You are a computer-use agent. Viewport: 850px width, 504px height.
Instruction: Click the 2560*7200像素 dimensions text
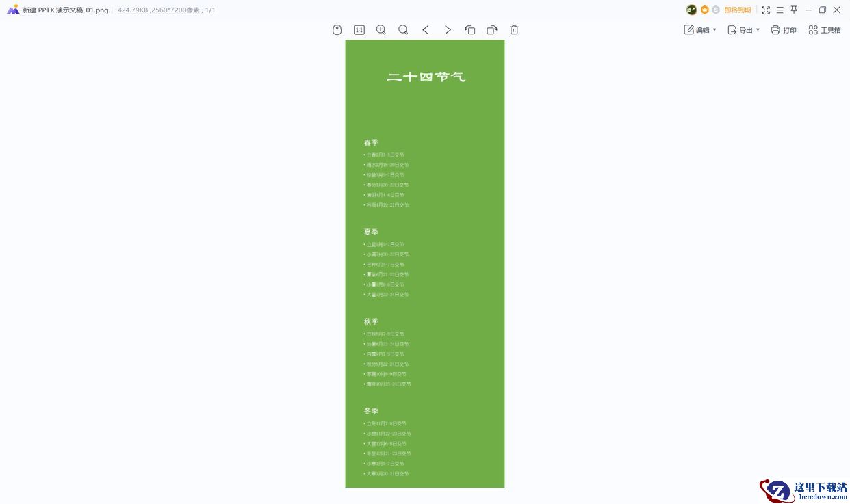tap(175, 10)
